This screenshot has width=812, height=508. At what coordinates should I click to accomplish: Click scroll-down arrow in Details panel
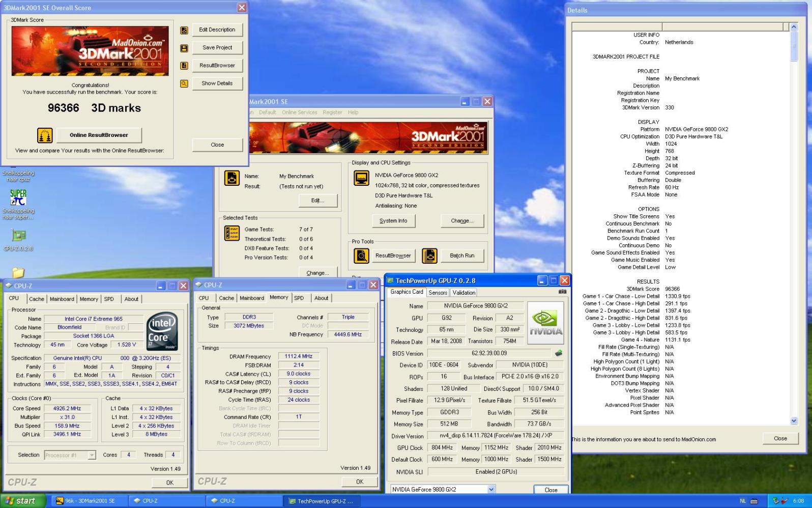[x=794, y=421]
